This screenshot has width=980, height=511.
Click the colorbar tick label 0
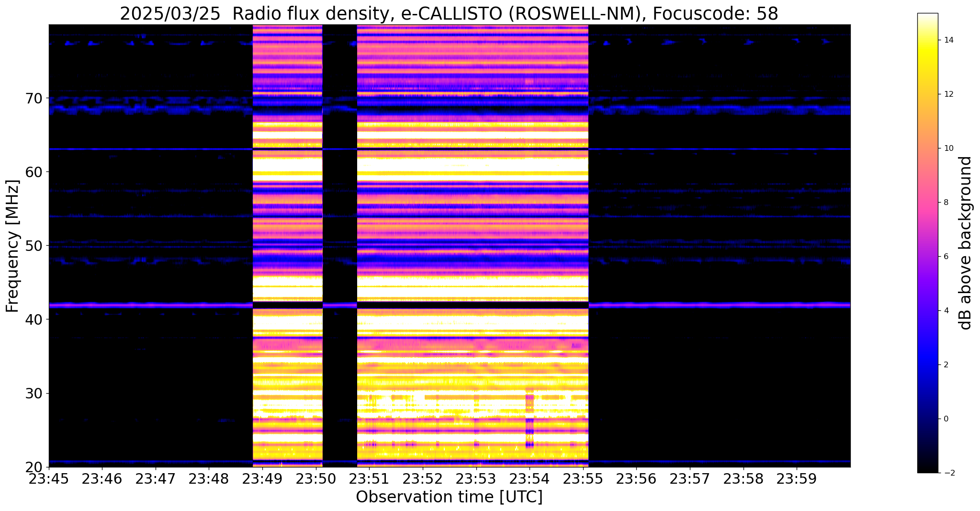tap(946, 419)
